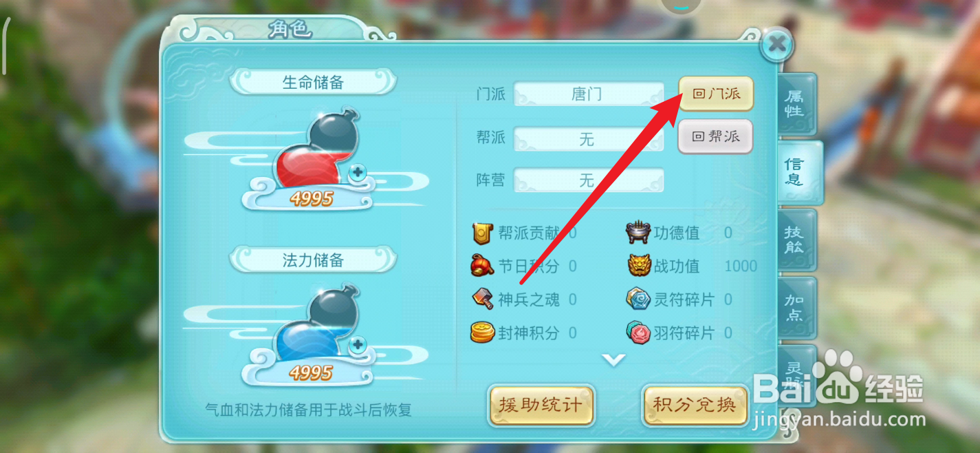Switch to the 技能 tab
The height and width of the screenshot is (453, 980).
(x=796, y=240)
